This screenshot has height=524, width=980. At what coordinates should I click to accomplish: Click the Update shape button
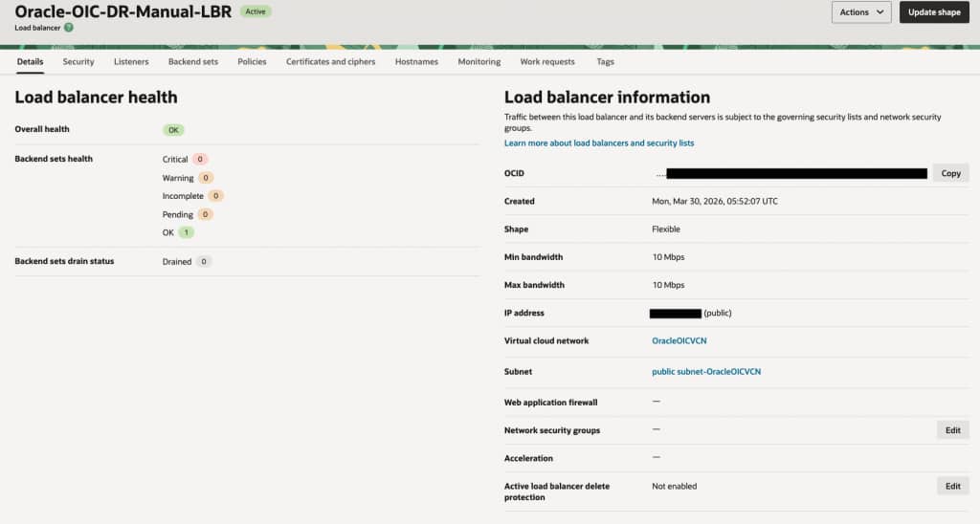coord(934,12)
